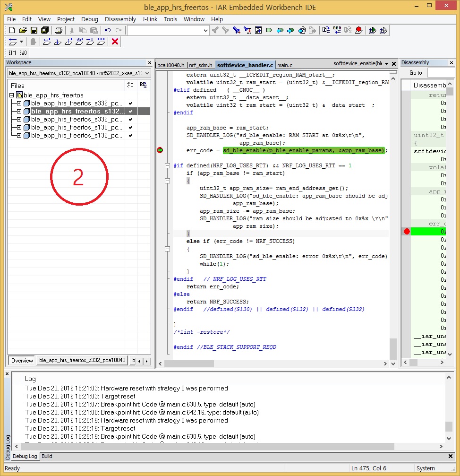
Task: Switch to the main.c editor tab
Action: tap(285, 65)
